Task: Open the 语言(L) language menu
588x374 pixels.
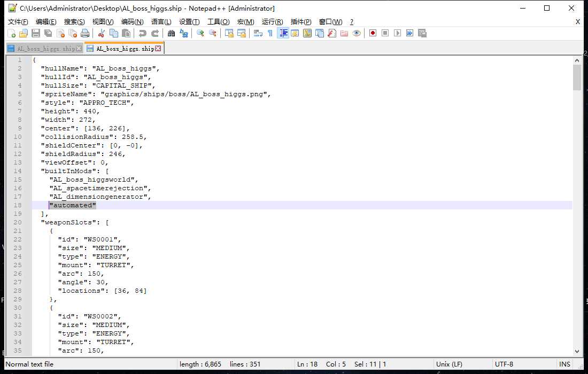Action: click(x=161, y=22)
